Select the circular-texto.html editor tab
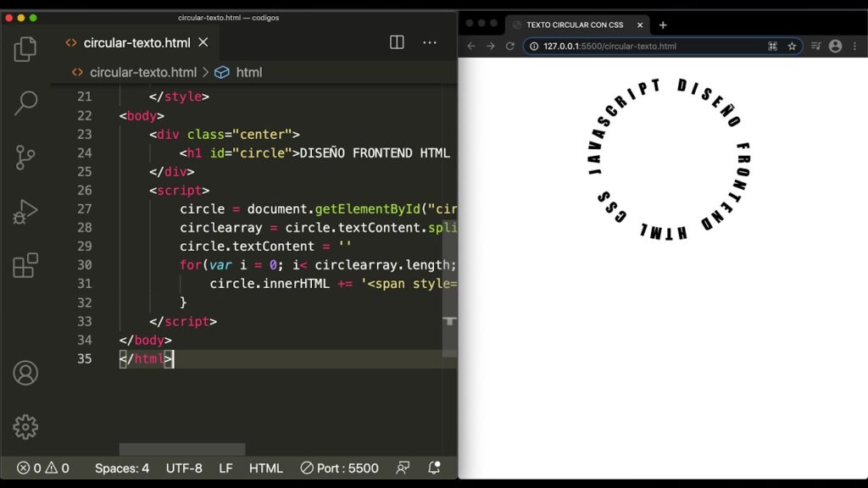 136,42
